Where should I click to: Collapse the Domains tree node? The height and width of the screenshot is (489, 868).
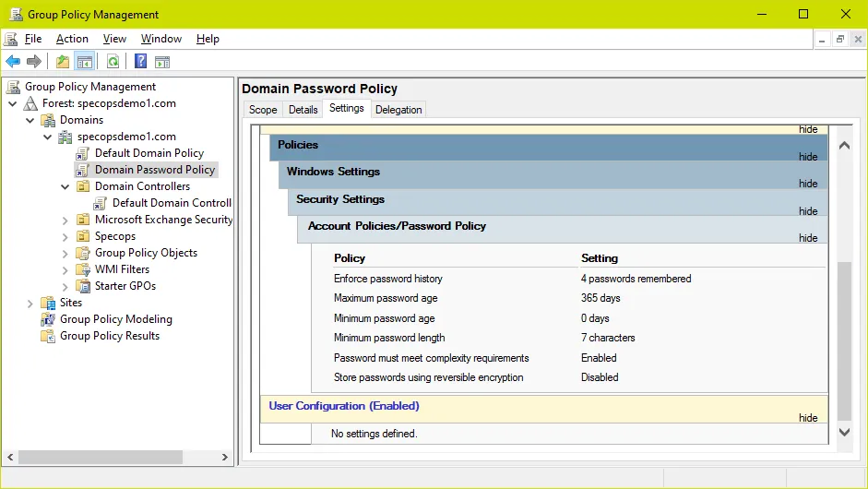click(30, 120)
